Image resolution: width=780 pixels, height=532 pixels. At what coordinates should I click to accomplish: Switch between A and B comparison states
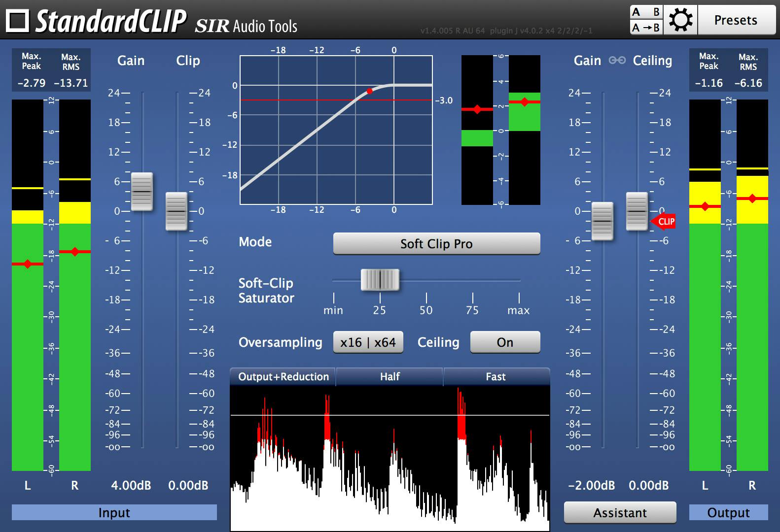click(646, 12)
